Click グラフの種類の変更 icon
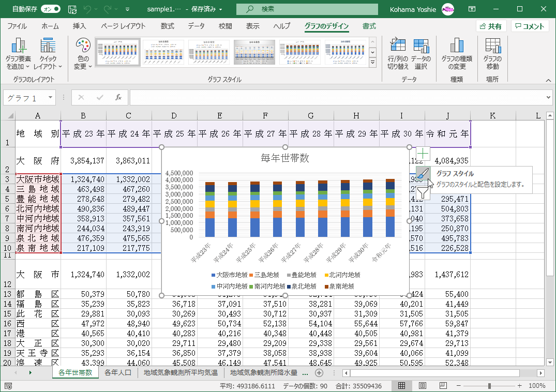 point(456,47)
